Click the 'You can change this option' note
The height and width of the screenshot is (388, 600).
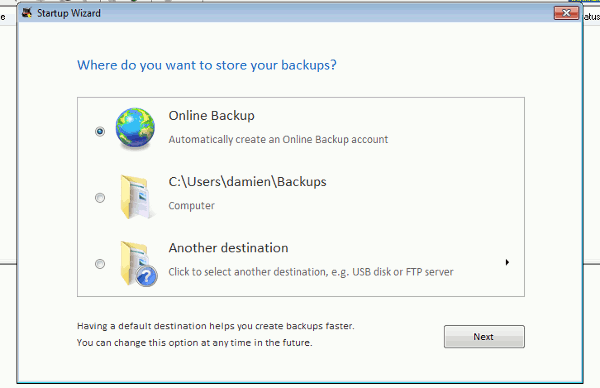[194, 342]
